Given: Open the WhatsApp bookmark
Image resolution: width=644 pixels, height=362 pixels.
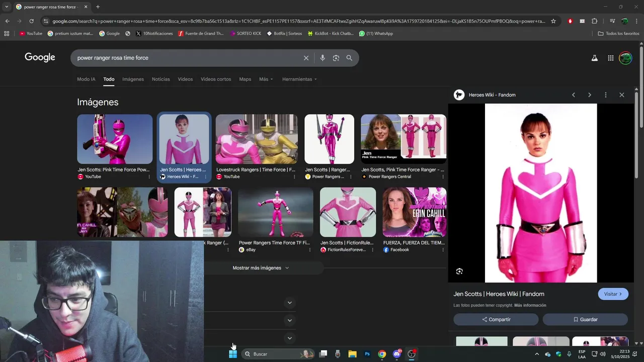Looking at the screenshot, I should coord(376,34).
